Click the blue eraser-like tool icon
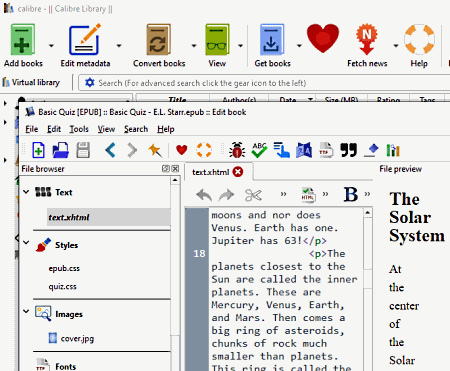 [x=371, y=150]
